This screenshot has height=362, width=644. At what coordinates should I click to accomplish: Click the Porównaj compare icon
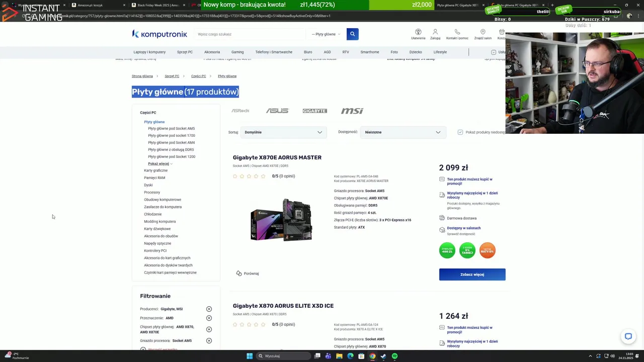pos(239,274)
